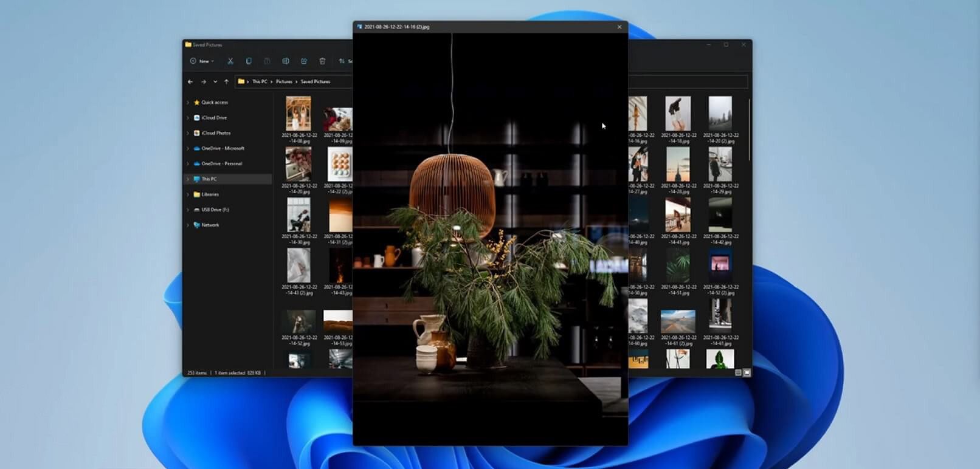Expand the Libraries tree node
The height and width of the screenshot is (469, 980).
tap(188, 194)
